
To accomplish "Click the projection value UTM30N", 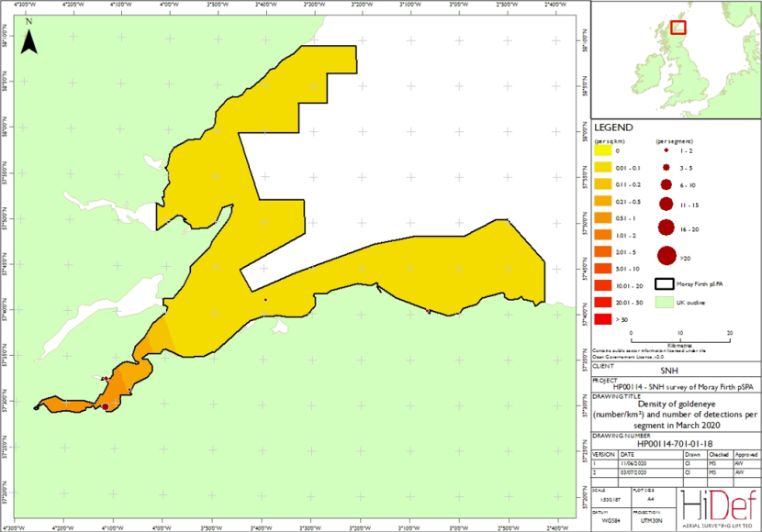I will (x=651, y=521).
